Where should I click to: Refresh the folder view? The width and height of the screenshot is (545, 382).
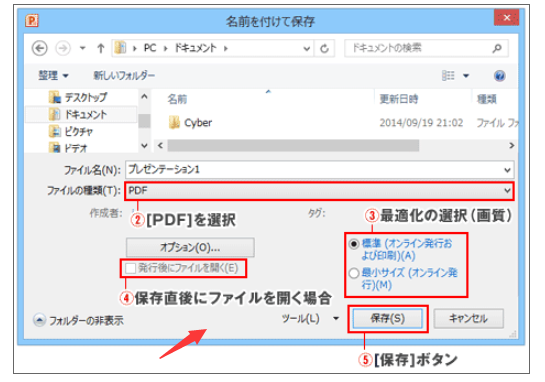click(x=324, y=49)
